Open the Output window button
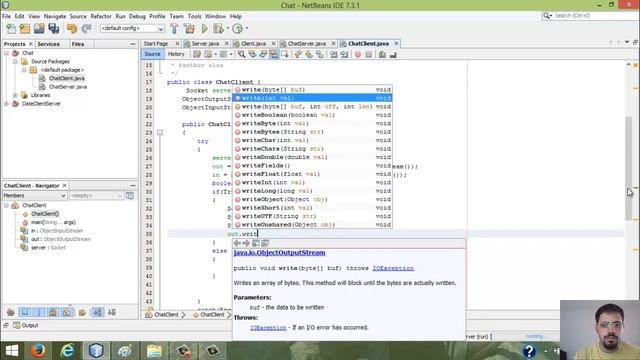This screenshot has height=360, width=640. point(25,325)
